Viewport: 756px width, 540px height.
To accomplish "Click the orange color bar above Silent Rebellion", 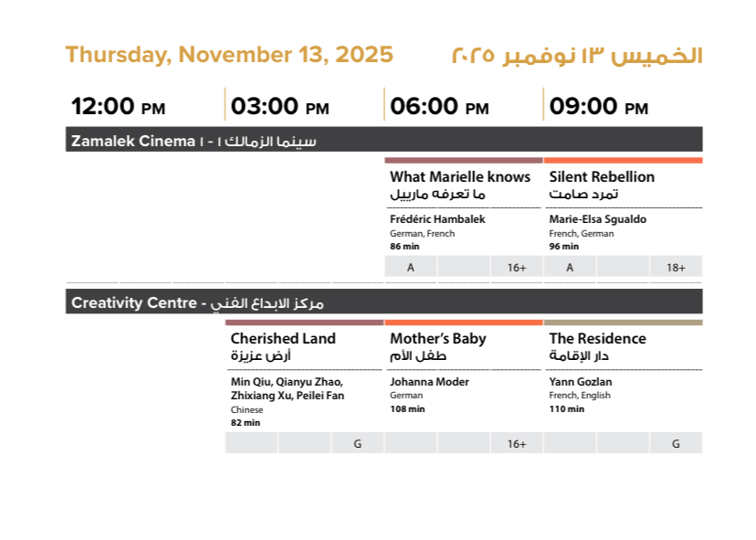I will pos(624,161).
